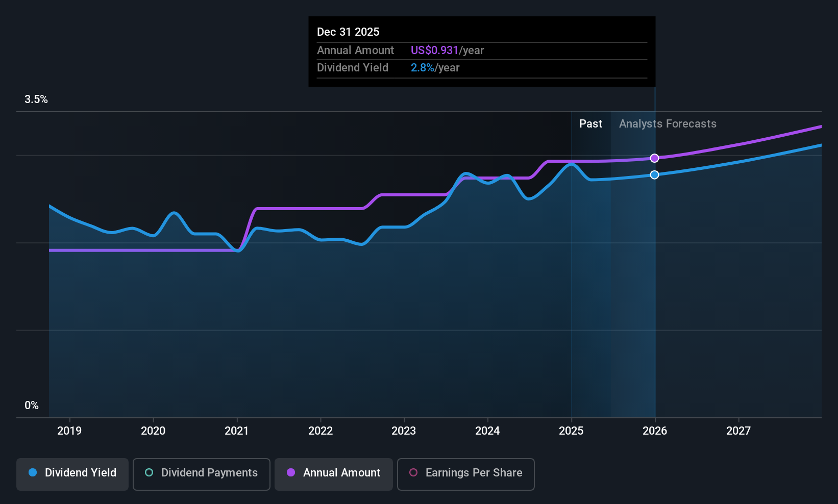
Task: Click the Analysts Forecasts label
Action: point(668,124)
